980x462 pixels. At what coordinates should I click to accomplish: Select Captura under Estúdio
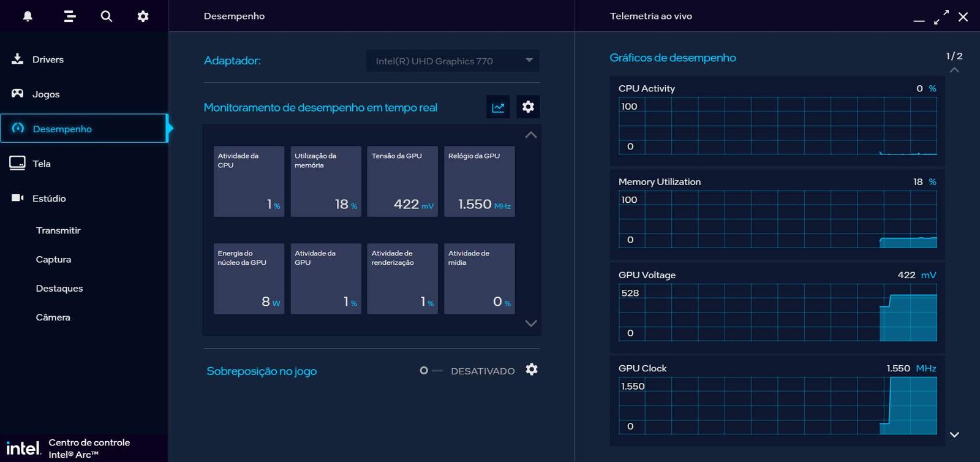point(53,259)
